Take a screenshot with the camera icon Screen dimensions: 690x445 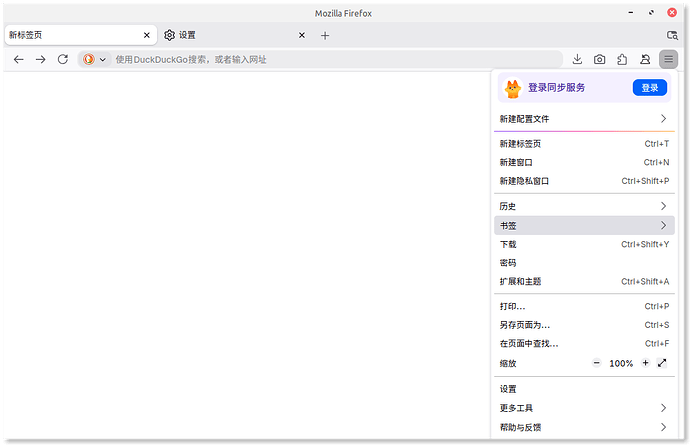[x=599, y=59]
